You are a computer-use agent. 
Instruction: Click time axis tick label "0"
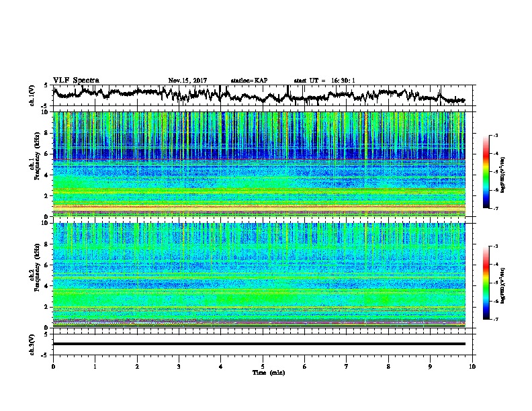(x=53, y=367)
